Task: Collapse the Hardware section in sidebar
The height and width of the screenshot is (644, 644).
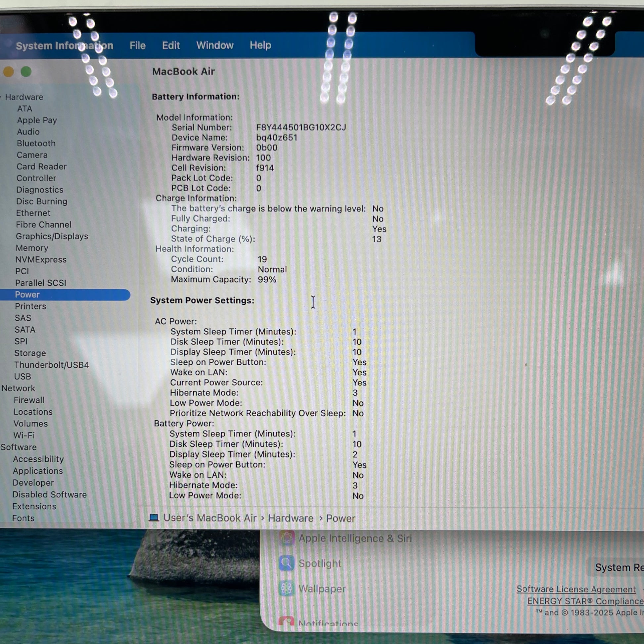Action: click(1, 97)
